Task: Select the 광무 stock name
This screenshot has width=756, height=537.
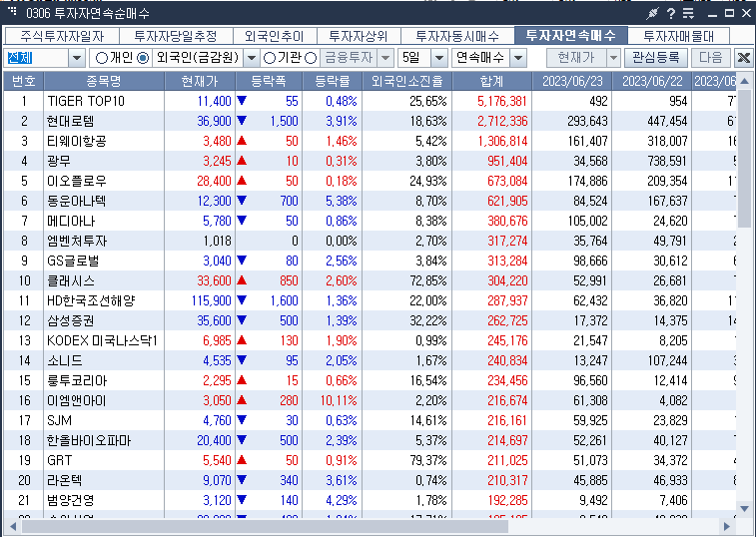Action: (58, 161)
